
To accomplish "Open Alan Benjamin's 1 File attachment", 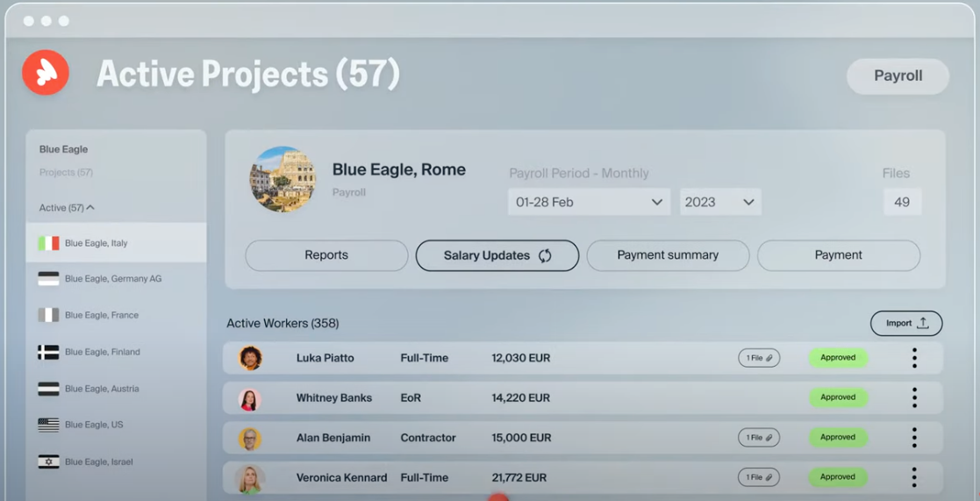I will click(759, 437).
